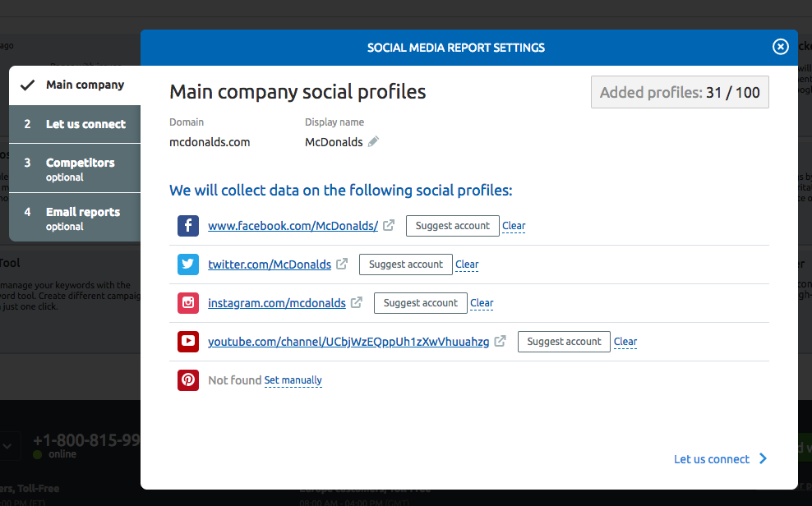
Task: Click the McDonalds display name text
Action: 334,142
